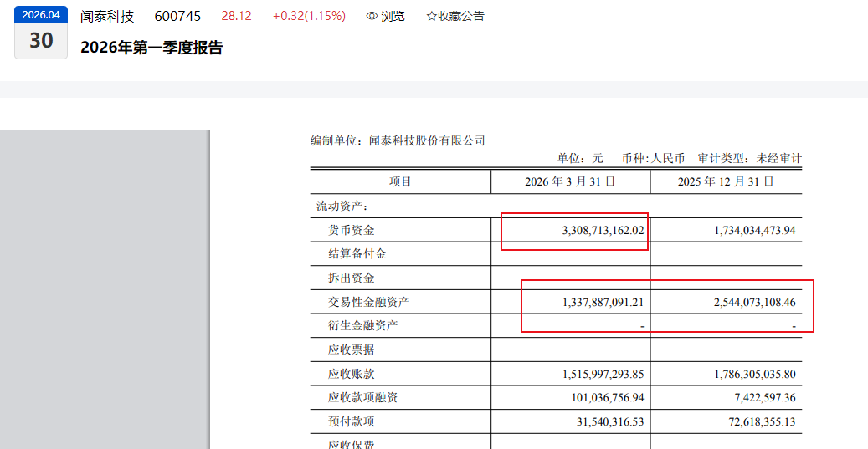Screen dimensions: 868x449
Task: Click the 项目 column header
Action: pyautogui.click(x=400, y=181)
